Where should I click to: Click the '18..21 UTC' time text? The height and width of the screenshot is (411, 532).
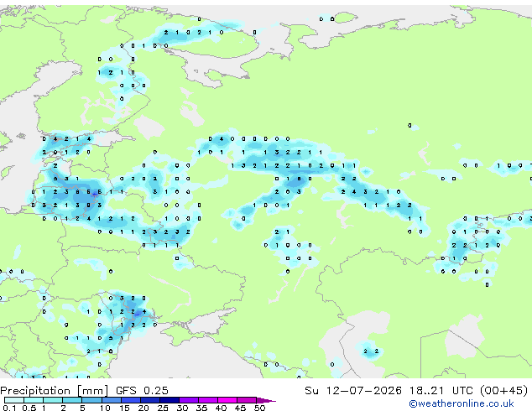441,391
